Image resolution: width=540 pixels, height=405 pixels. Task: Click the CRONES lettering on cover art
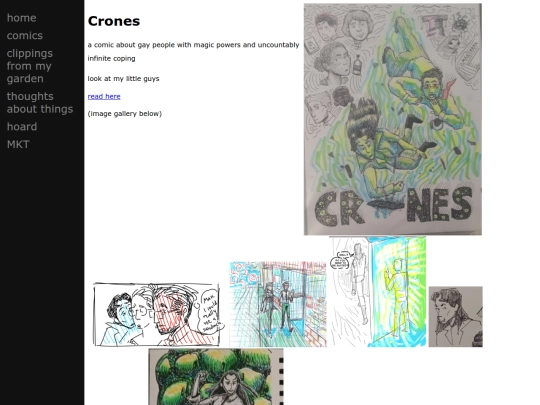[393, 208]
